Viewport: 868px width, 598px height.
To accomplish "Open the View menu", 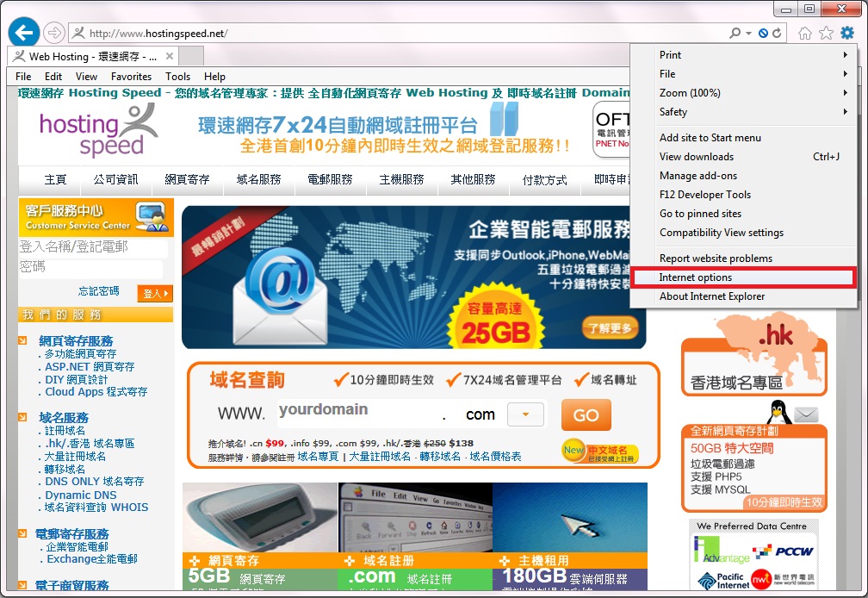I will click(x=86, y=77).
